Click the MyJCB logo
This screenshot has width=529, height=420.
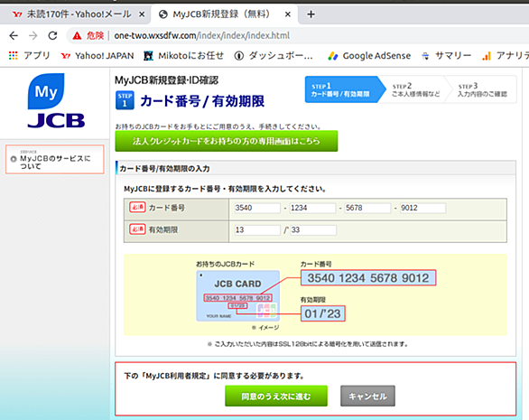(x=56, y=100)
